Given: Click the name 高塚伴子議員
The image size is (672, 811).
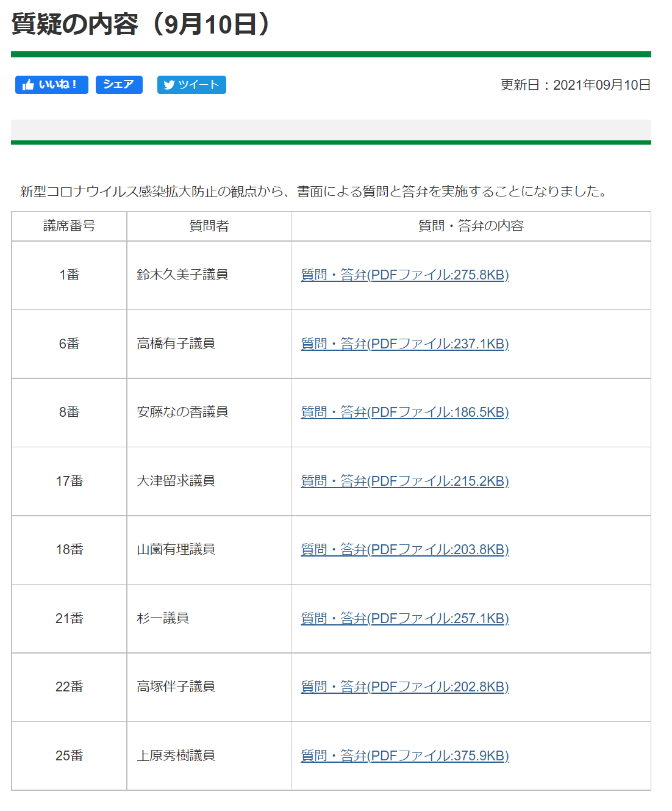Looking at the screenshot, I should coord(176,687).
